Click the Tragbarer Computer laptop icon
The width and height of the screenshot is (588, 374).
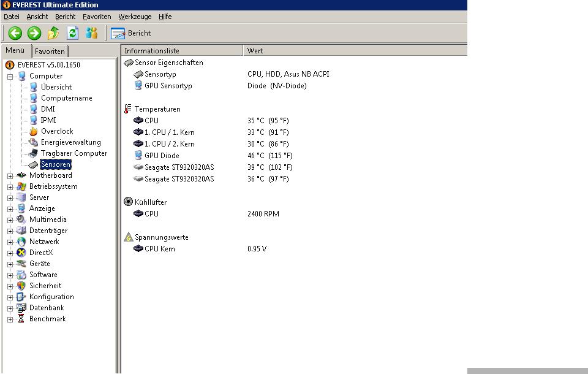(x=33, y=153)
